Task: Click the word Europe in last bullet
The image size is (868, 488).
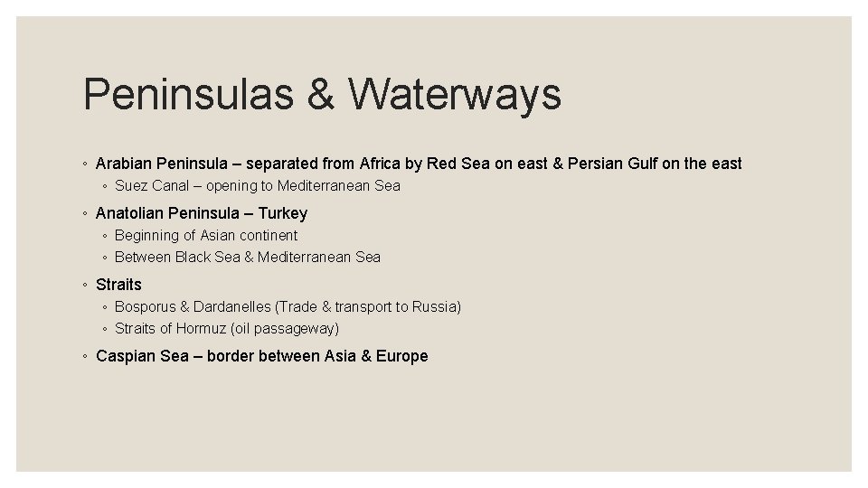Action: [401, 356]
